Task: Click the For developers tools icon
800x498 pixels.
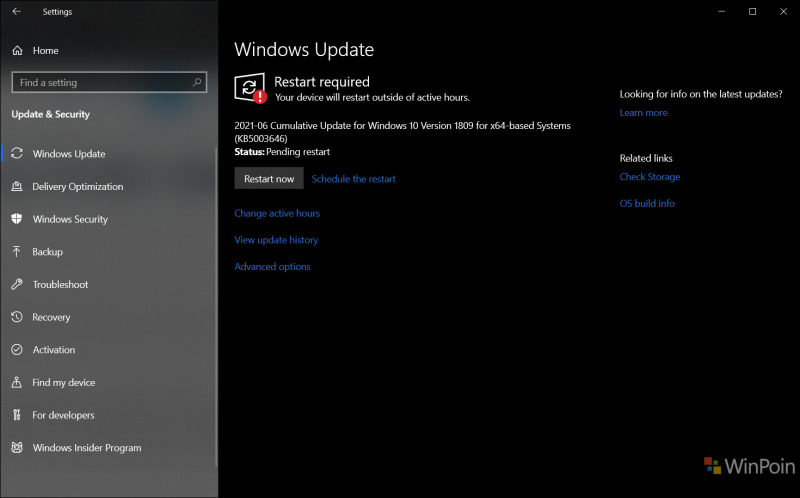Action: coord(17,415)
